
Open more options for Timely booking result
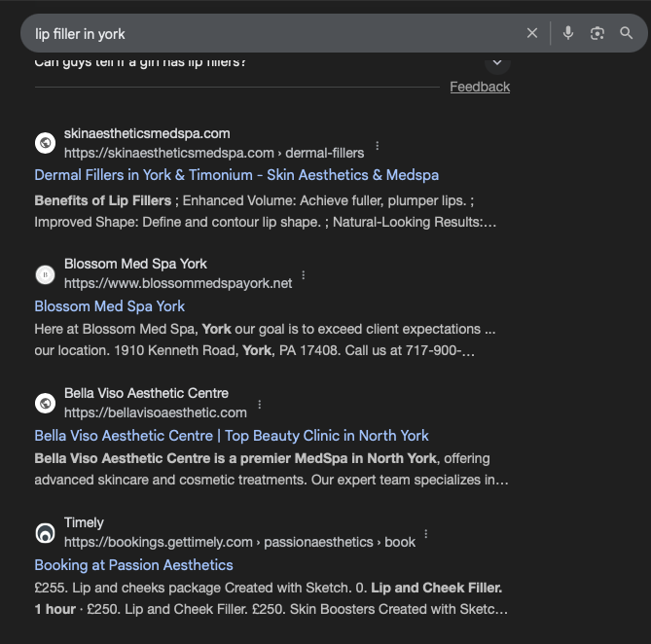pos(426,535)
